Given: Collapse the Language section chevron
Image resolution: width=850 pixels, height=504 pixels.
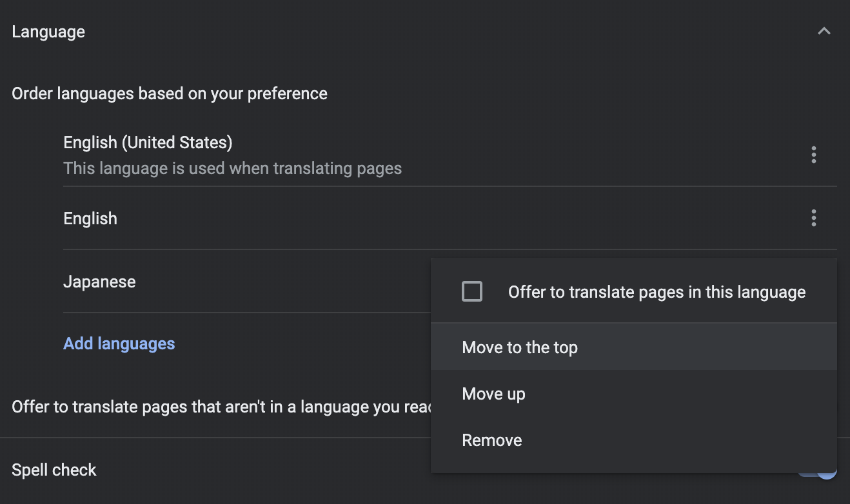Looking at the screenshot, I should pyautogui.click(x=824, y=31).
